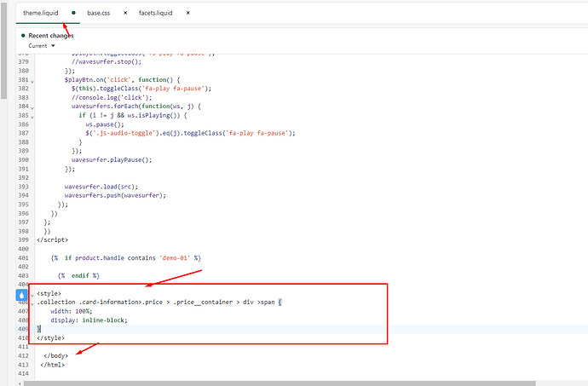Viewport: 588px width, 386px height.
Task: Close the facets.liquid tab
Action: coord(187,14)
